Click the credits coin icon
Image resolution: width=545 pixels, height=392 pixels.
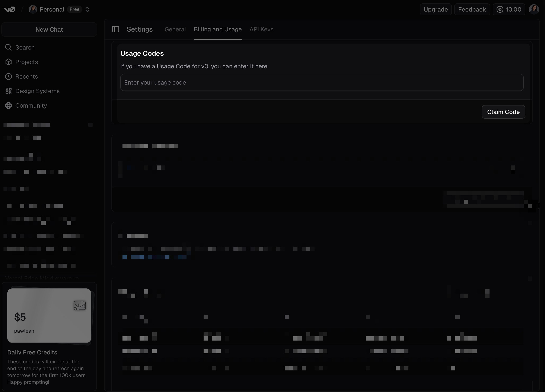click(x=500, y=9)
